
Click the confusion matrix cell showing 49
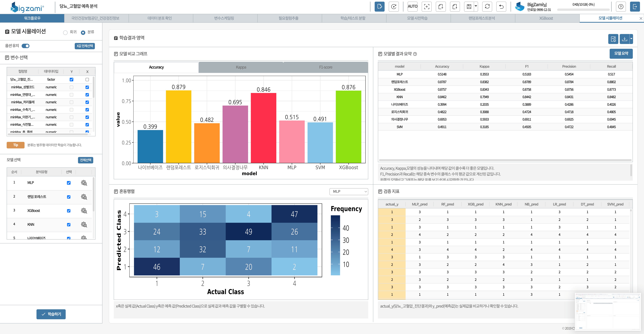click(x=248, y=232)
